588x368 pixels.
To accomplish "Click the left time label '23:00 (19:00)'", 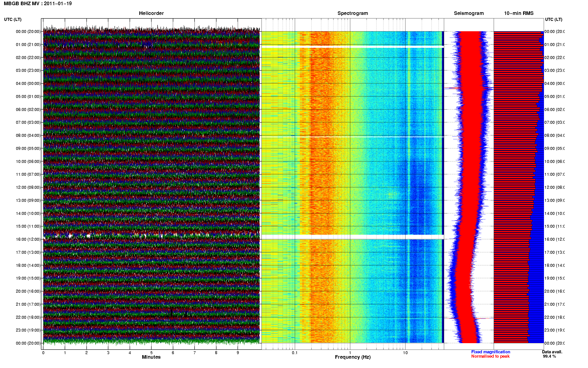I will click(28, 330).
